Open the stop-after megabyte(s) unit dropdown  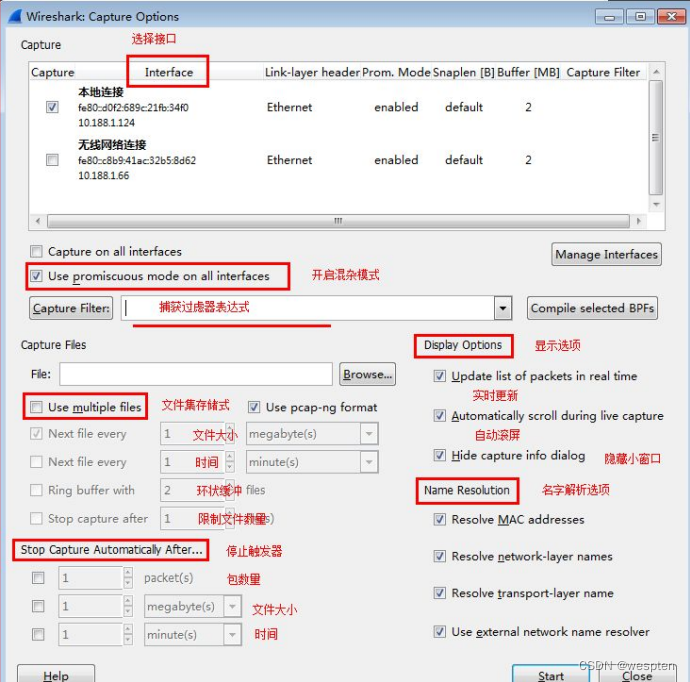point(232,607)
